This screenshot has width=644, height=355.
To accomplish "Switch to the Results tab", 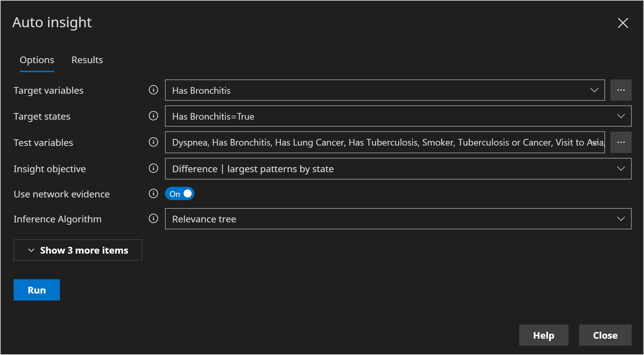I will pos(87,60).
